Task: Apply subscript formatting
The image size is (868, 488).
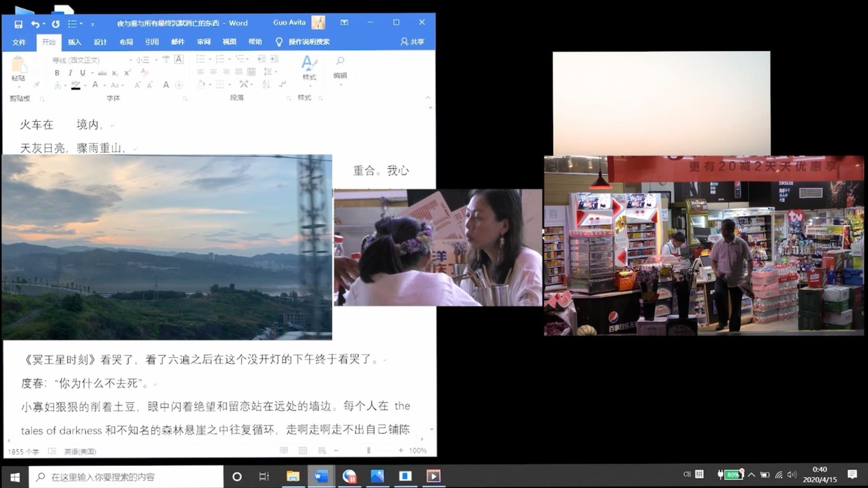Action: pyautogui.click(x=115, y=73)
